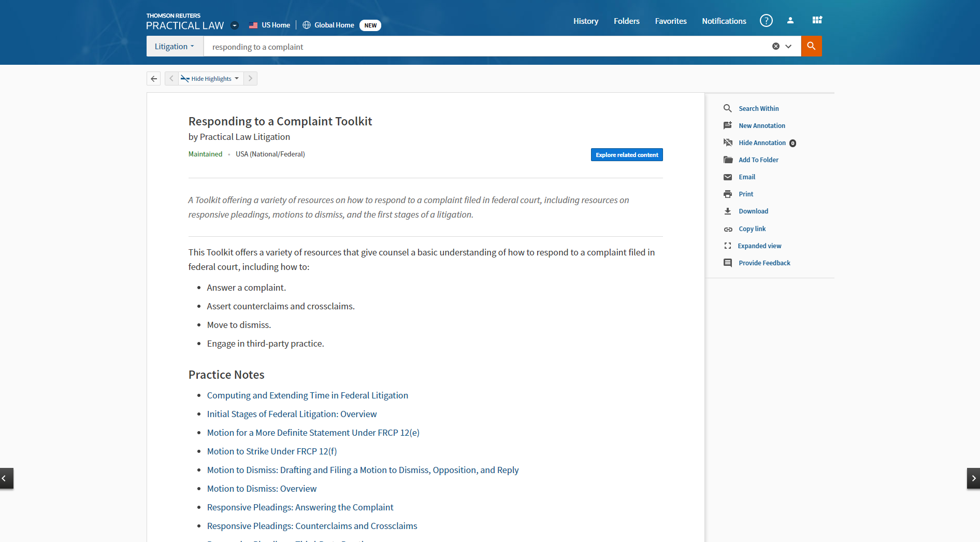Open the Folders menu

626,21
